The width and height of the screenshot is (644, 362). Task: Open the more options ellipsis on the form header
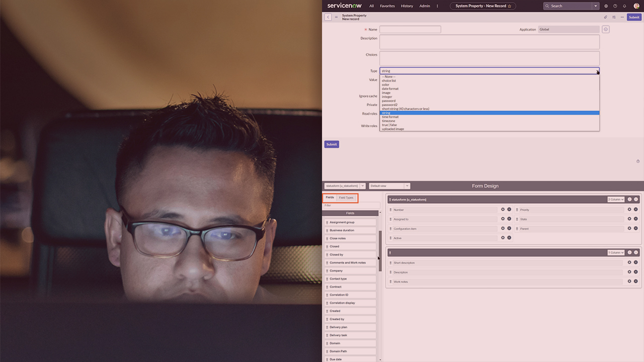622,17
